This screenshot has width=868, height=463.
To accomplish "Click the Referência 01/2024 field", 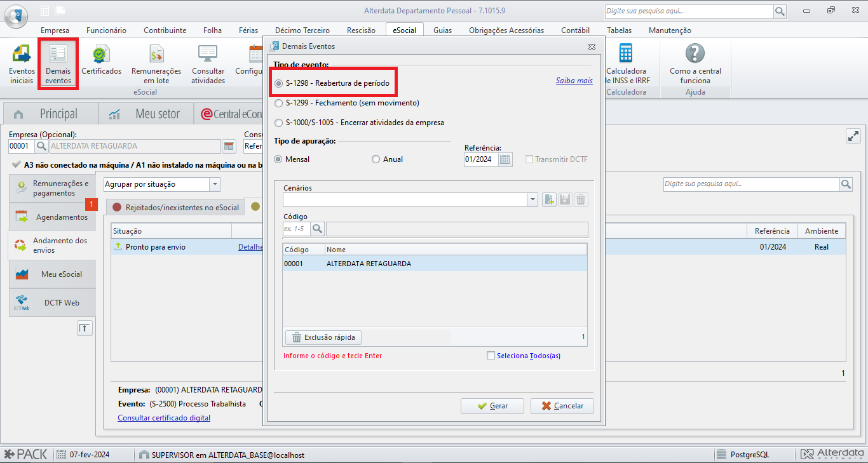I will click(x=481, y=159).
